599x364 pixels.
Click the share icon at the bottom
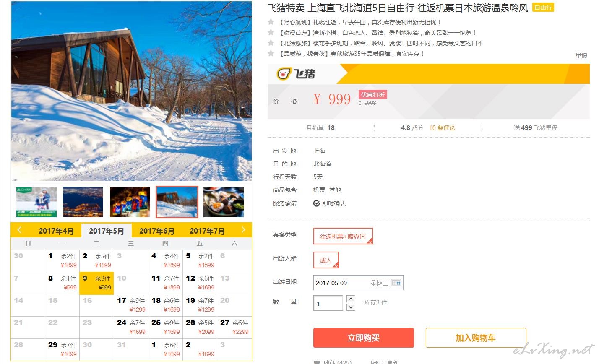click(374, 361)
